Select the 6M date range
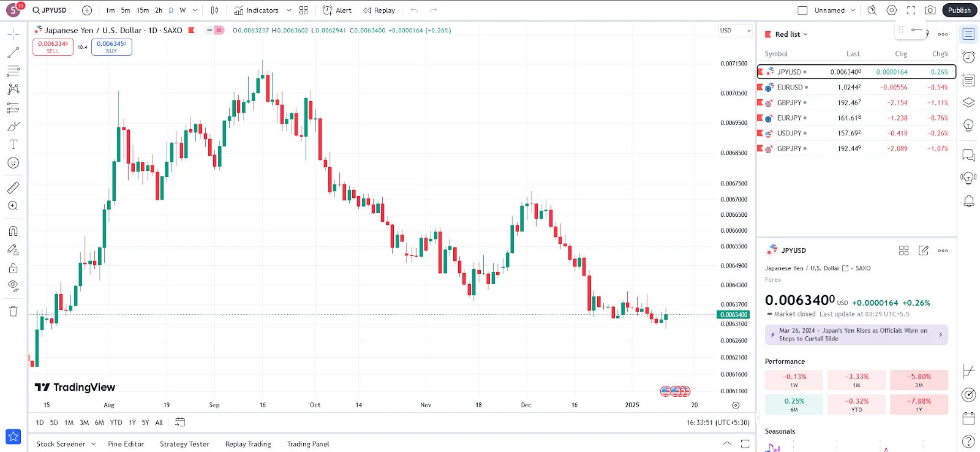 pyautogui.click(x=99, y=423)
